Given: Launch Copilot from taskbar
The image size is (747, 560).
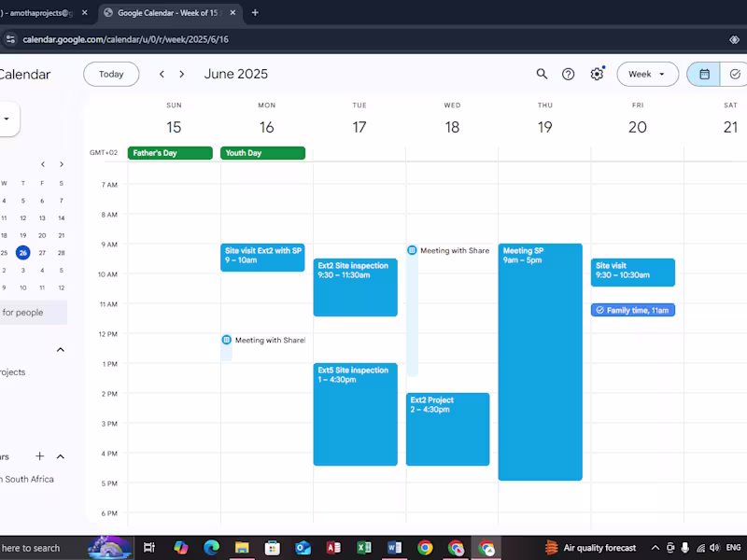Looking at the screenshot, I should pyautogui.click(x=180, y=548).
